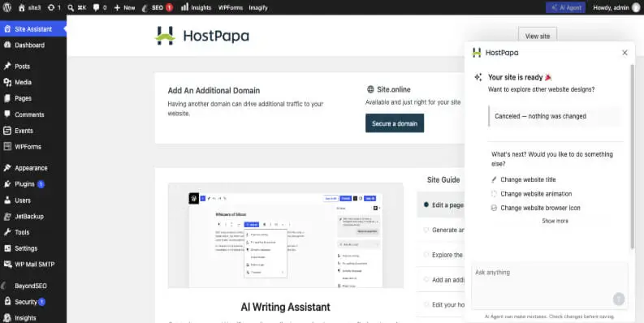The width and height of the screenshot is (644, 323).
Task: Click the Tools wrench icon
Action: [x=7, y=232]
